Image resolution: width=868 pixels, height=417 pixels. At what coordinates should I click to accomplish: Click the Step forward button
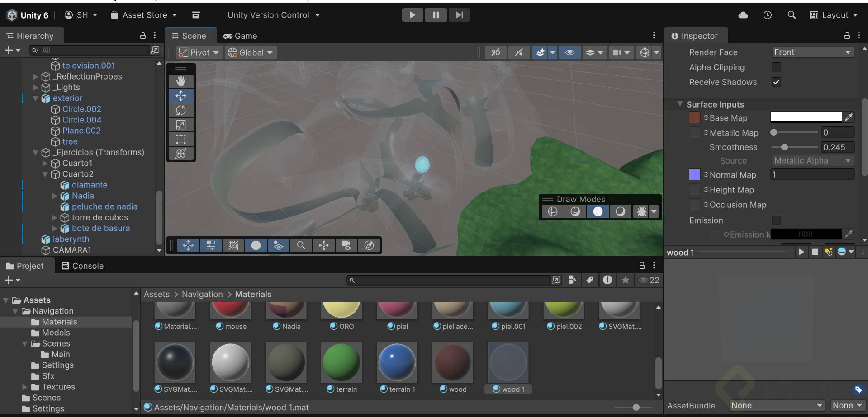point(459,15)
